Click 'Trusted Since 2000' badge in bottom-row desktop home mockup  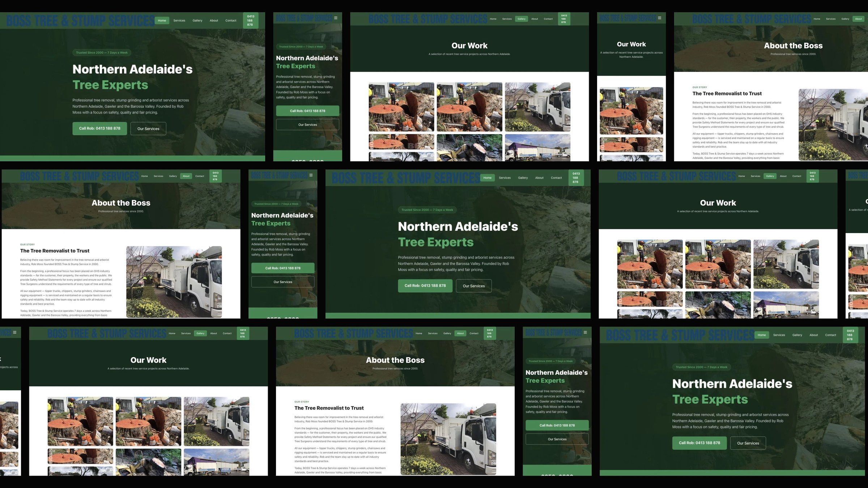coord(702,367)
